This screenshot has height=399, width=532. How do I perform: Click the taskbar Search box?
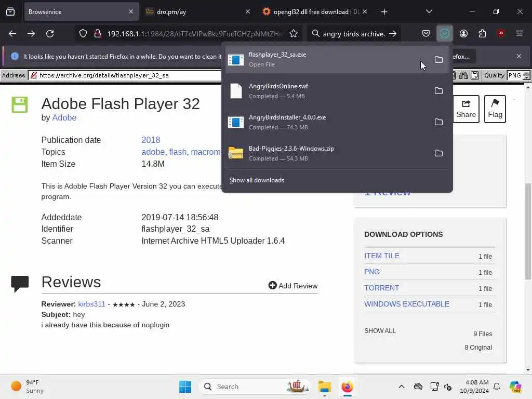(255, 387)
